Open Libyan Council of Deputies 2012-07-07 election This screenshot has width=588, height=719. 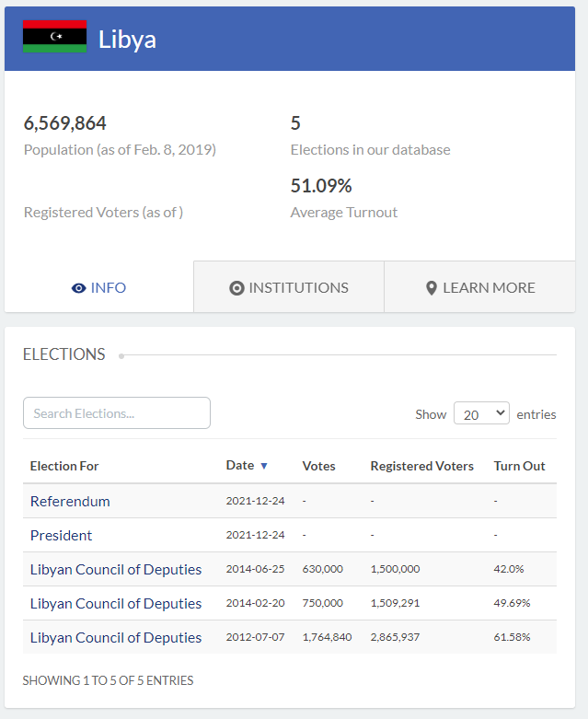pos(116,637)
